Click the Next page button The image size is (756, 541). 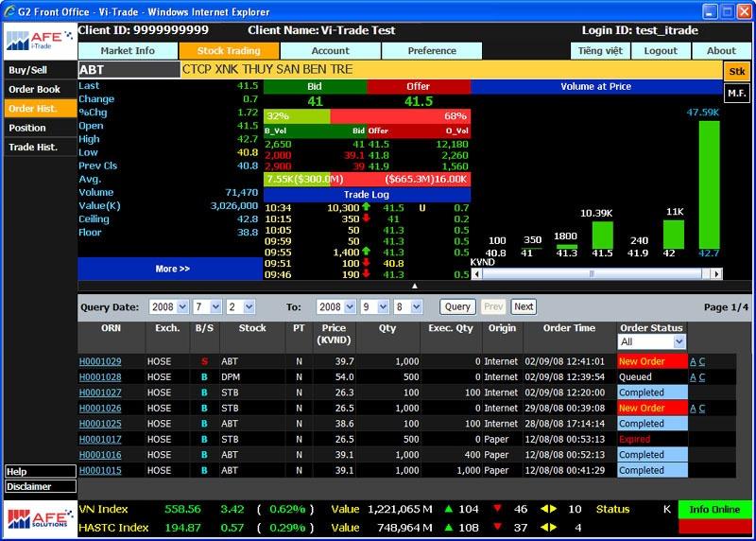point(524,307)
